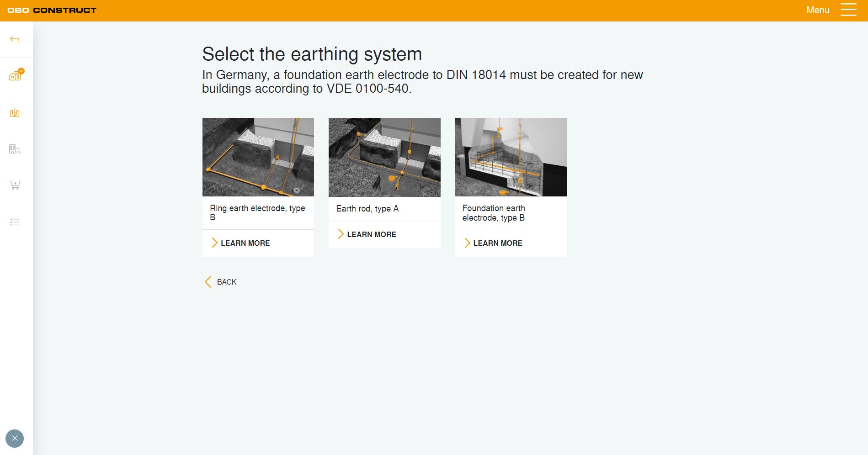Select the earthing system step icon

coord(15,113)
